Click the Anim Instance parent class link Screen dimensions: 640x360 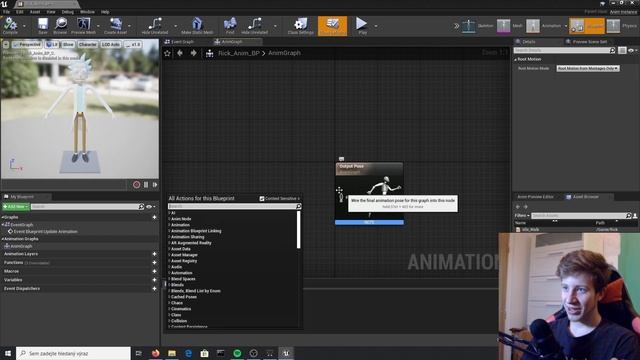click(623, 12)
